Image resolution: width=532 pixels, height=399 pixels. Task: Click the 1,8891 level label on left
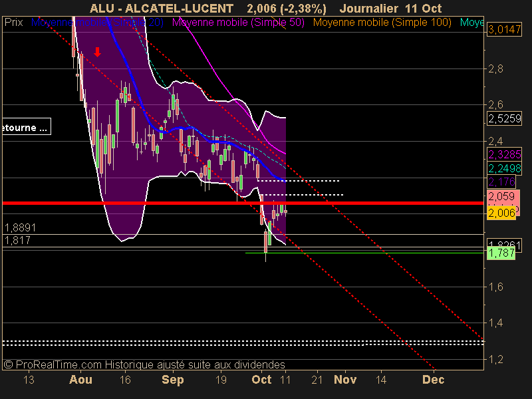click(21, 227)
